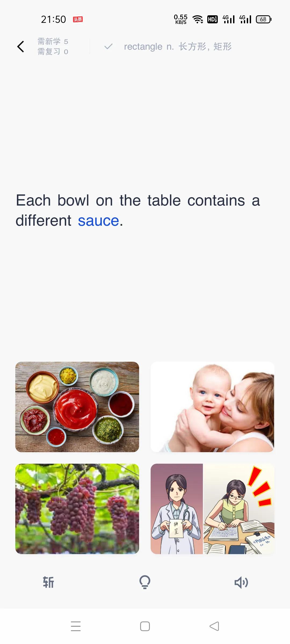Select the grapes on vine picture
The height and width of the screenshot is (644, 290).
[x=77, y=509]
